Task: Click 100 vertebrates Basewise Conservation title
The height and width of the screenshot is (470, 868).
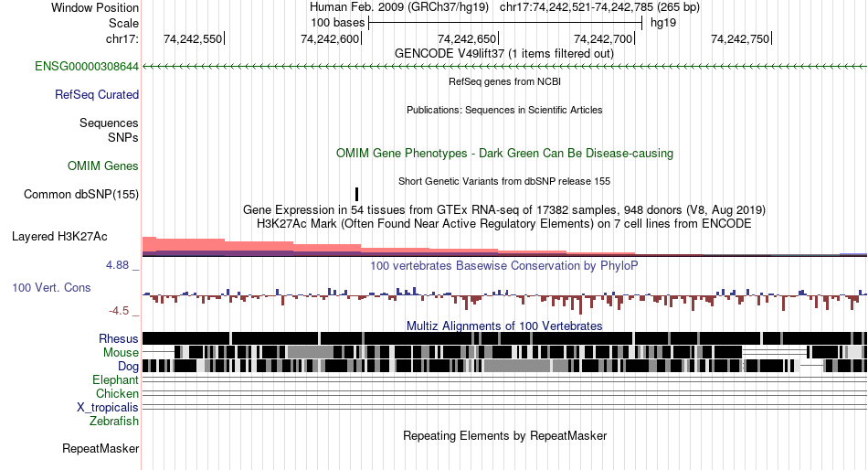Action: coord(504,266)
